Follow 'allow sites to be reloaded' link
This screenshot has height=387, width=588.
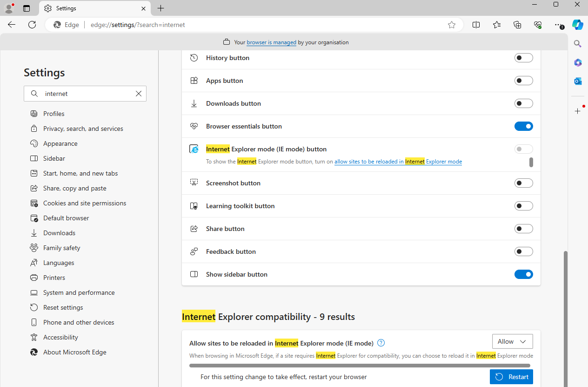pos(398,162)
